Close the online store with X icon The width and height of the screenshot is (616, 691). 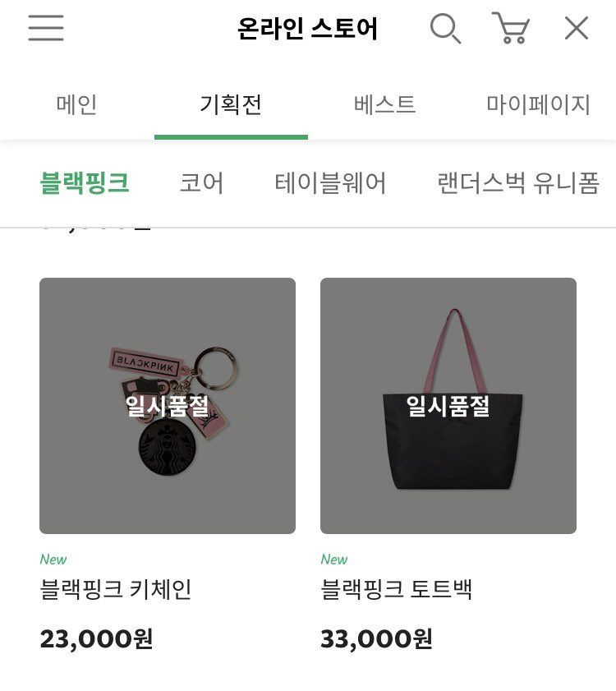pos(577,28)
